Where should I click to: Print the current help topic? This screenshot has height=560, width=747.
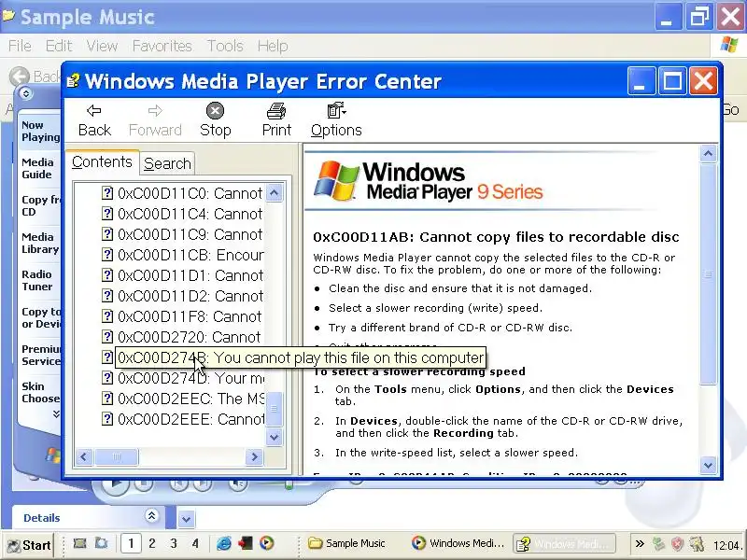coord(276,121)
